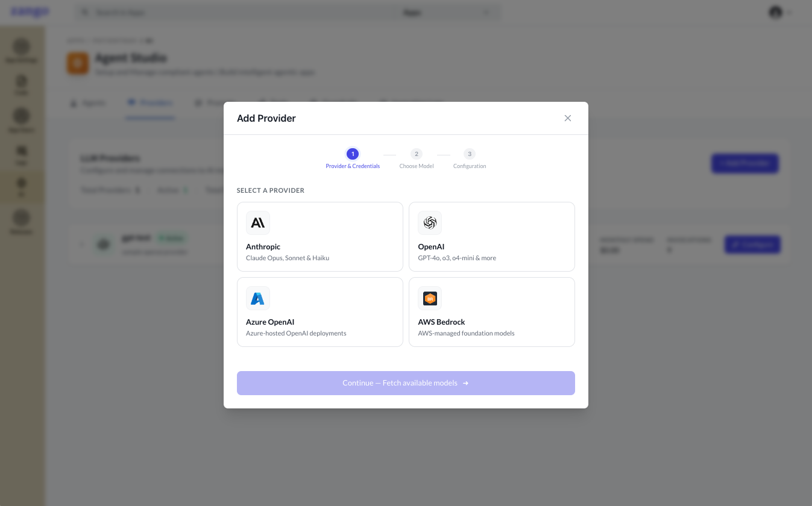Jump to step 2 circle
The height and width of the screenshot is (506, 812).
(417, 154)
